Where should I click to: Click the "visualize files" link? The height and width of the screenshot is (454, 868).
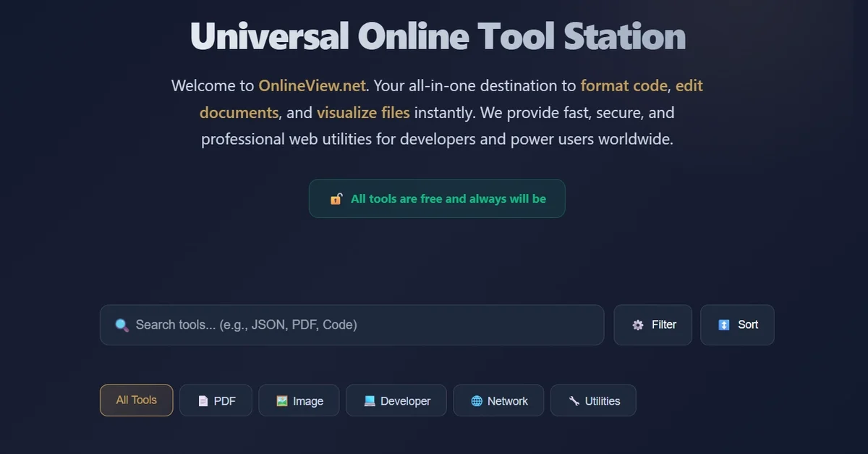click(364, 112)
